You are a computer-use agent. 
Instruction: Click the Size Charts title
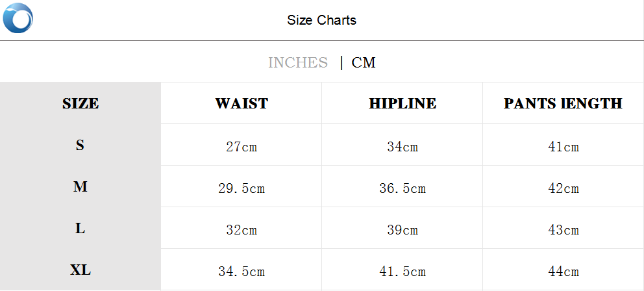pos(321,20)
